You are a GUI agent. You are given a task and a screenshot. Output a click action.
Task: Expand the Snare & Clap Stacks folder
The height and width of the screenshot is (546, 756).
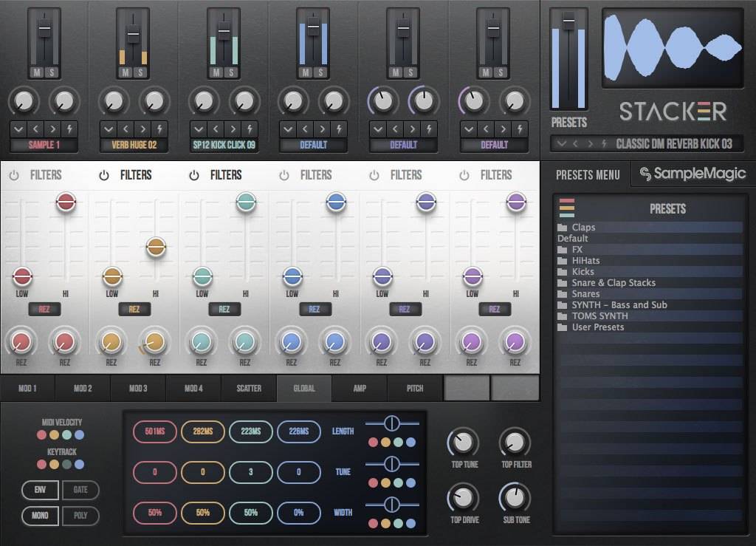click(563, 283)
